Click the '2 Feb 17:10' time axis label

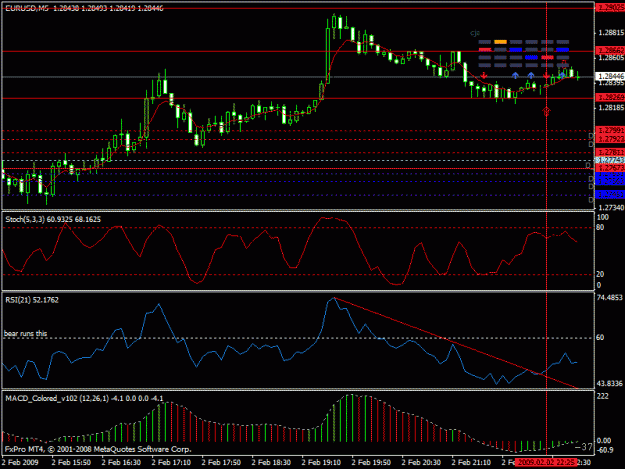pos(171,462)
